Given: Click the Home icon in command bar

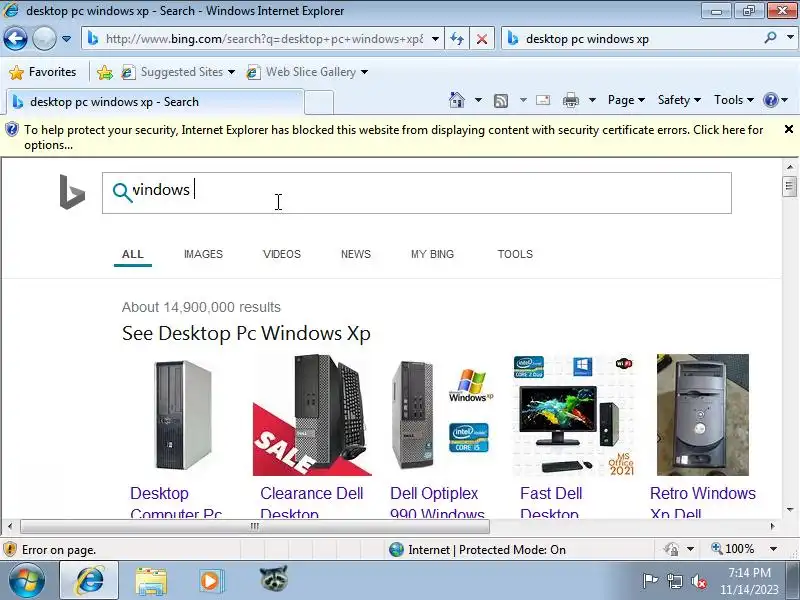Looking at the screenshot, I should click(x=457, y=100).
